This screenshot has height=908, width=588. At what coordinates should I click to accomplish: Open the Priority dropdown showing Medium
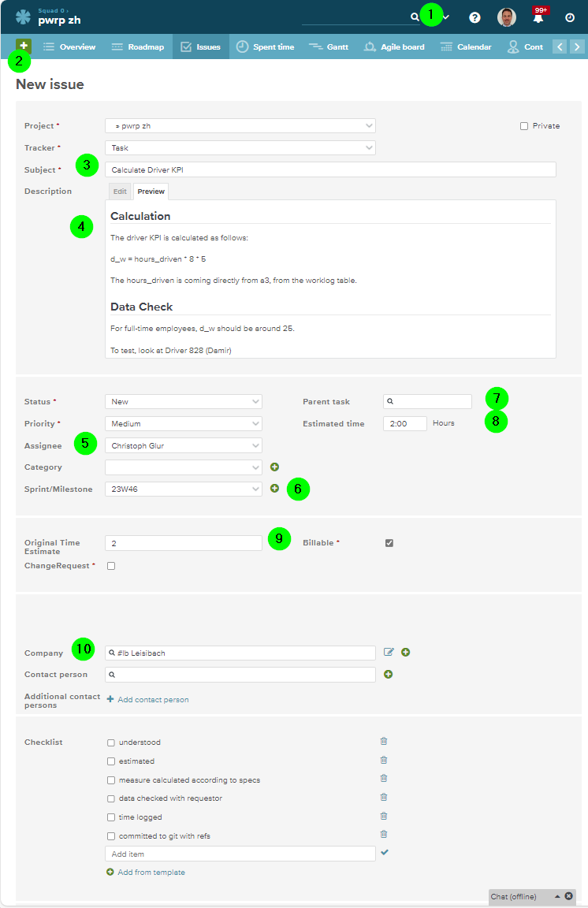[x=183, y=423]
